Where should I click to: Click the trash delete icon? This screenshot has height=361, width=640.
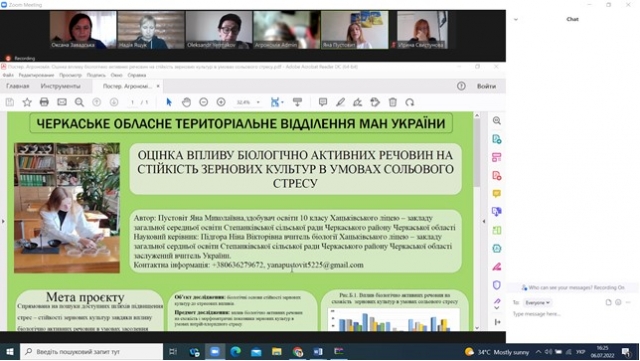point(393,102)
